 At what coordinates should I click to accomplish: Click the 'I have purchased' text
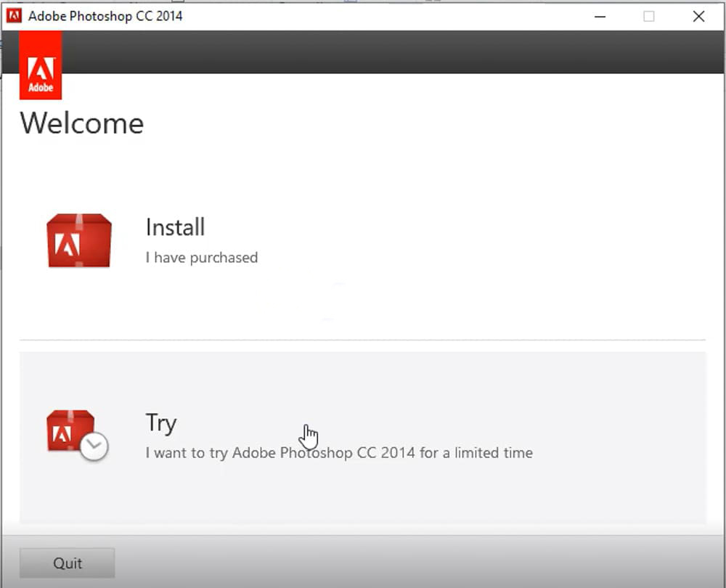[x=201, y=258]
